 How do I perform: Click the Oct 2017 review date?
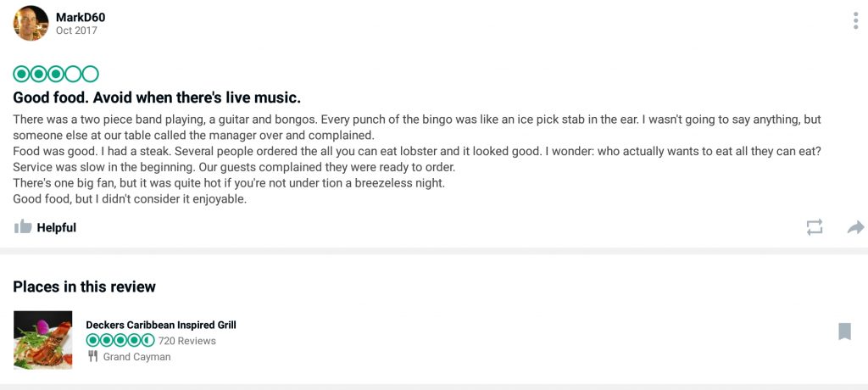pos(76,31)
